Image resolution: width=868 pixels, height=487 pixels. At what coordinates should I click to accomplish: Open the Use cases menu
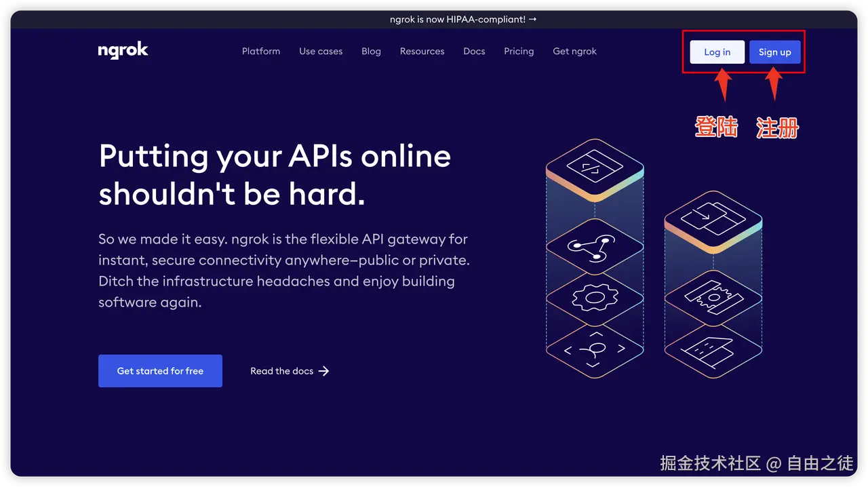pyautogui.click(x=321, y=52)
